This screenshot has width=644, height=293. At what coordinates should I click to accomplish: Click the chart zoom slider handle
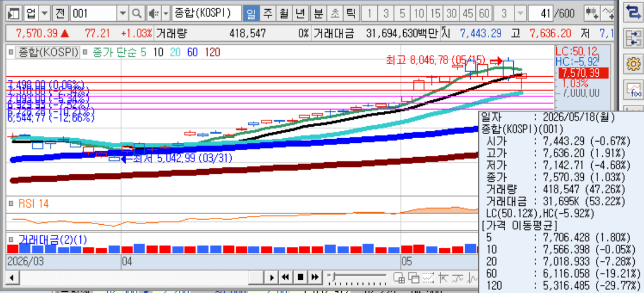pos(333,275)
